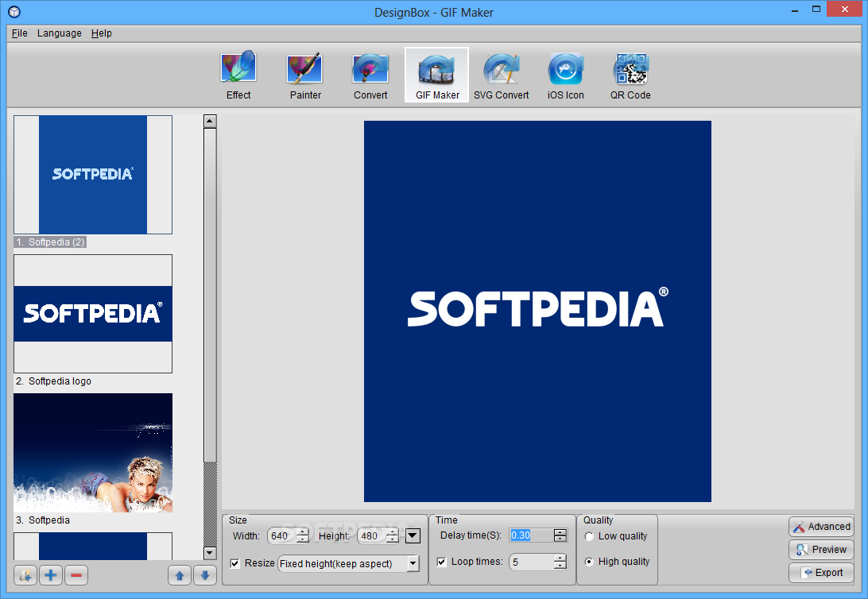868x599 pixels.
Task: Decrease the Delay time value
Action: [x=560, y=539]
